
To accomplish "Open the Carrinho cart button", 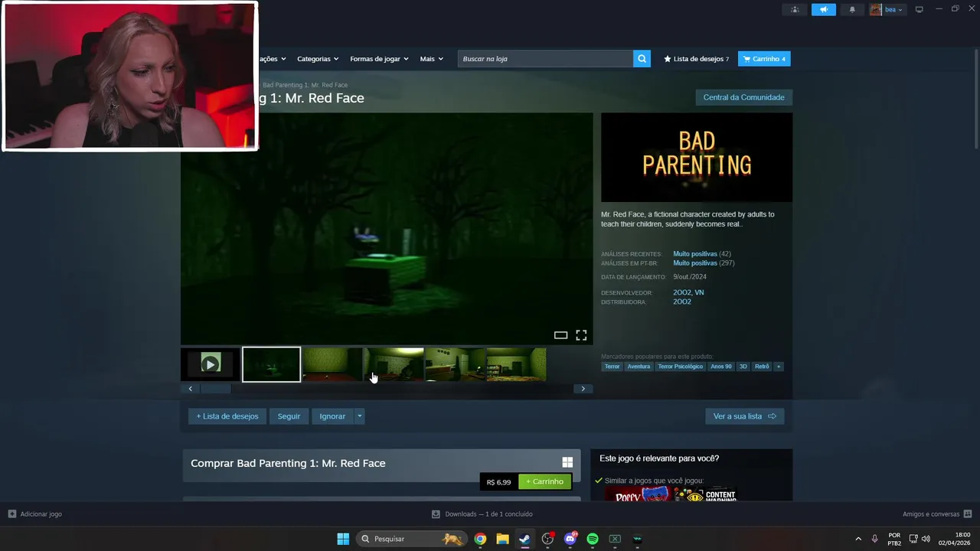I will [764, 59].
